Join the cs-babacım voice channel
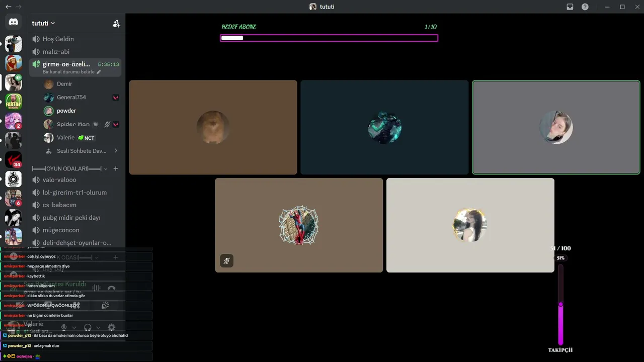 [x=75, y=205]
